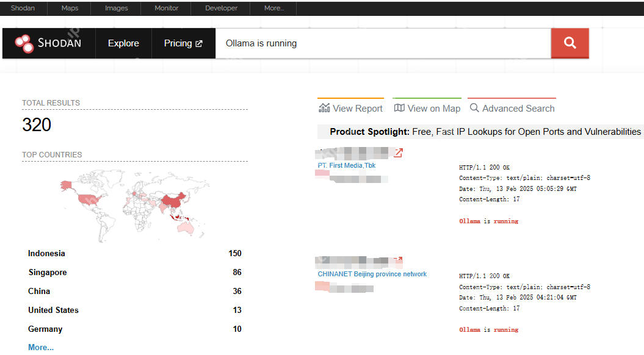Click the world map of top countries
The image size is (644, 355).
pyautogui.click(x=134, y=207)
